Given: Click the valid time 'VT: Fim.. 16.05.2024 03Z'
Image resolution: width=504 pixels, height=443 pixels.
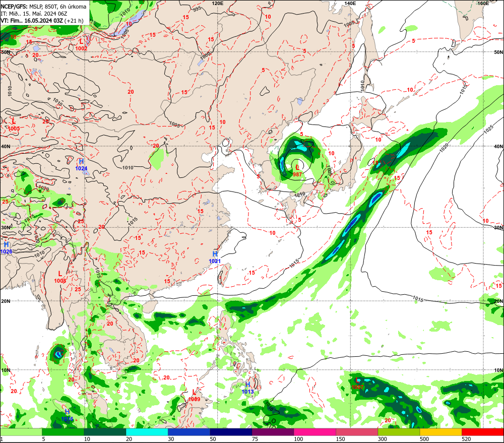Looking at the screenshot, I should (x=31, y=21).
